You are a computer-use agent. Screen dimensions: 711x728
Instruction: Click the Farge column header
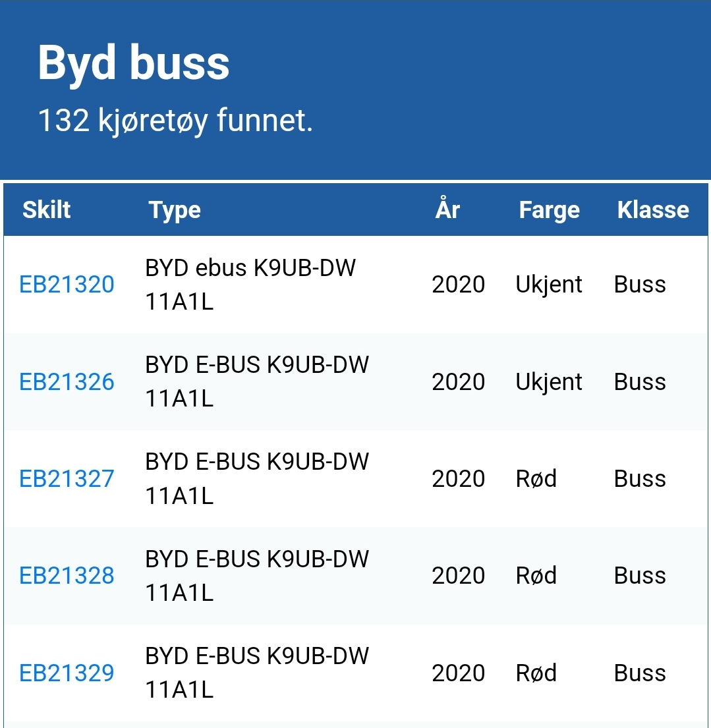tap(549, 210)
